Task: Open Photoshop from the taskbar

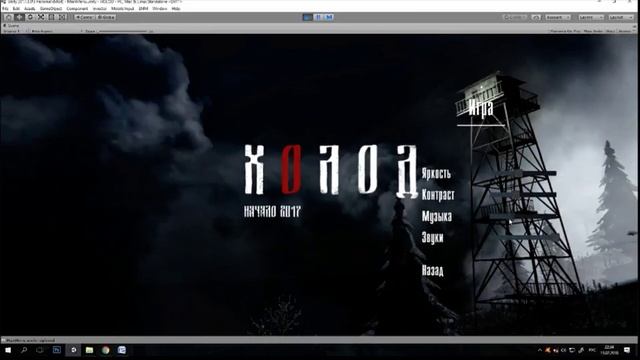Action: [57, 350]
